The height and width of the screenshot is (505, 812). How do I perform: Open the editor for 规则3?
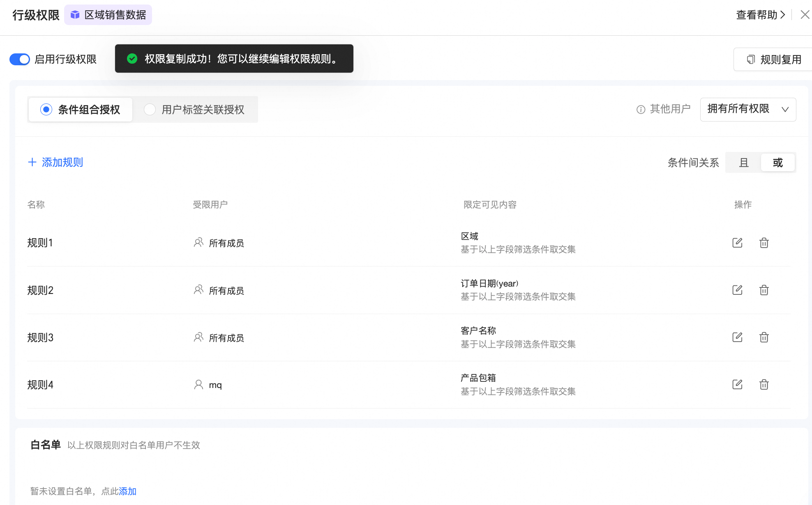point(737,337)
